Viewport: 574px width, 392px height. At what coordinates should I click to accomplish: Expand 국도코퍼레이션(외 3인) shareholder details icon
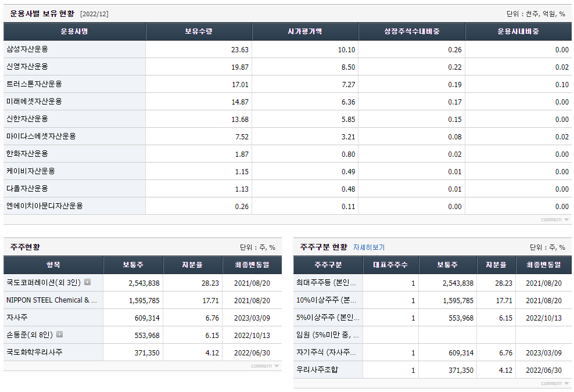[88, 282]
